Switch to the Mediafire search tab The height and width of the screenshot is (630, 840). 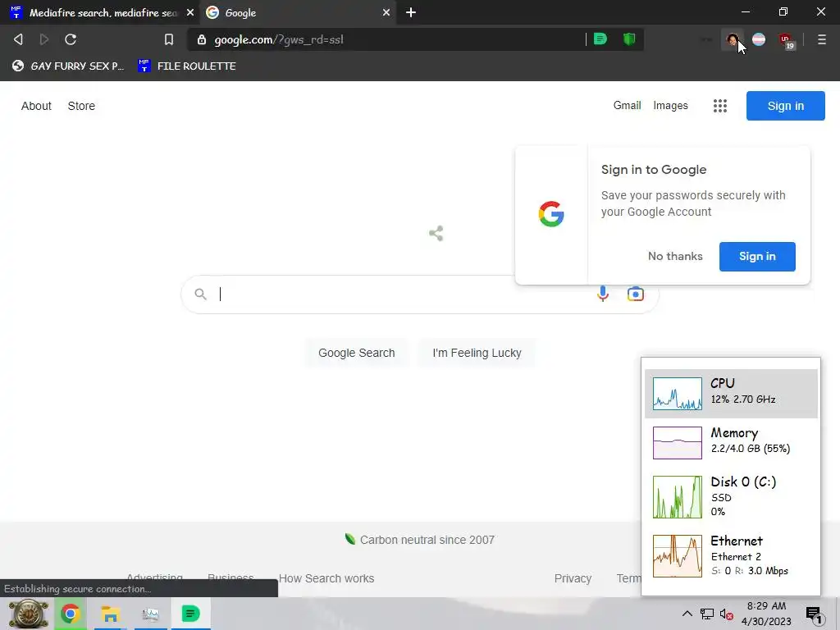(x=99, y=12)
